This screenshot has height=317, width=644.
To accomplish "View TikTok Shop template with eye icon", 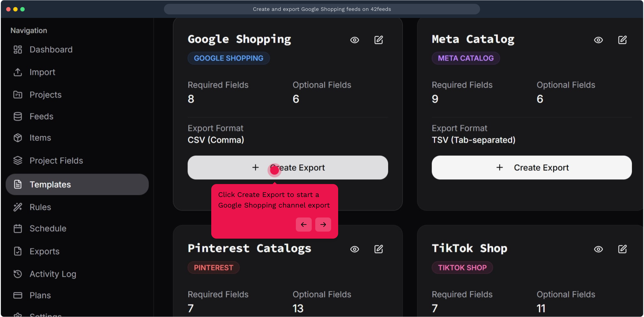I will (x=598, y=249).
